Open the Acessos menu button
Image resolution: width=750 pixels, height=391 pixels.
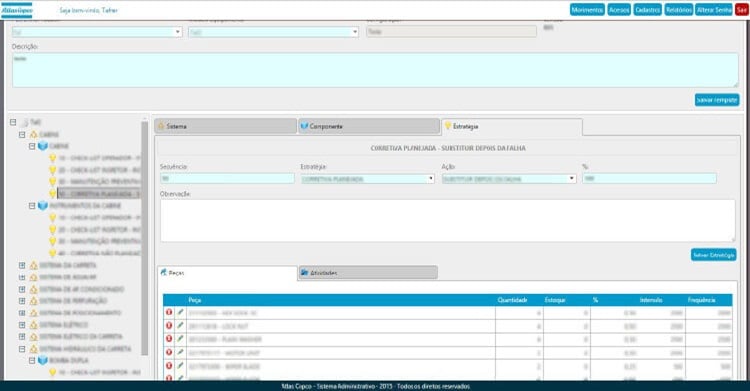619,10
